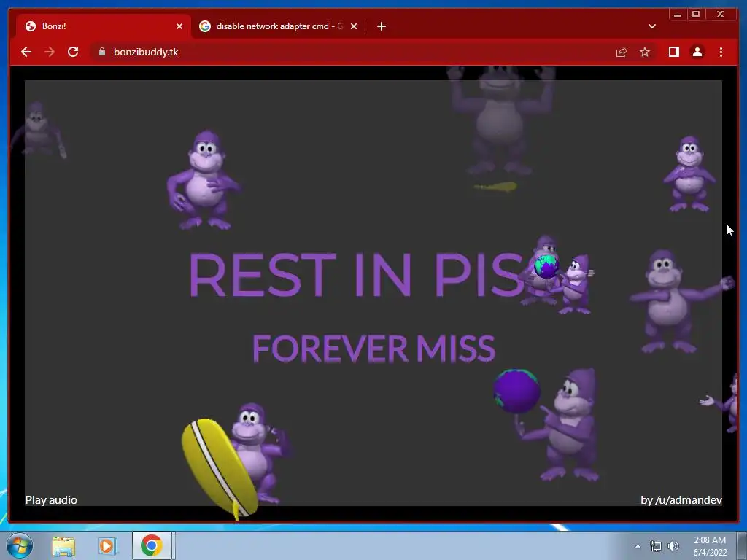This screenshot has width=747, height=560.
Task: Open Chrome three-dot menu
Action: pyautogui.click(x=721, y=52)
